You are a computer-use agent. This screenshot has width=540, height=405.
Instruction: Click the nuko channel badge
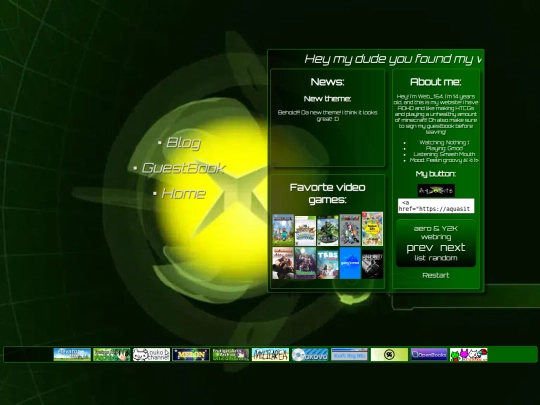coord(152,354)
